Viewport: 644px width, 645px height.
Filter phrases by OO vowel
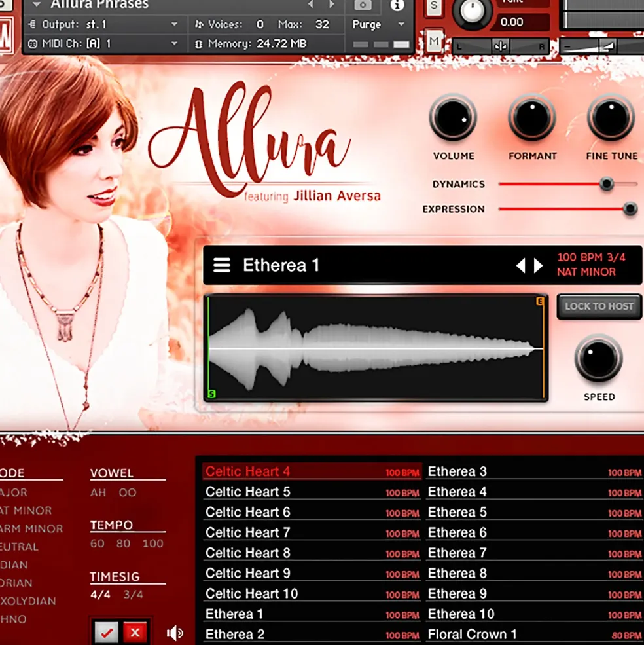128,492
